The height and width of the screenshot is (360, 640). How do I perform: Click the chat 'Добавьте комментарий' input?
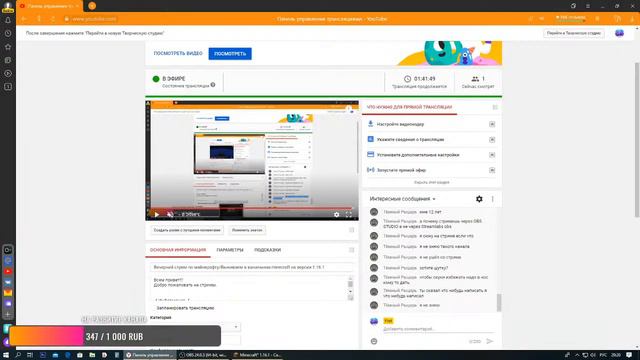(x=438, y=329)
